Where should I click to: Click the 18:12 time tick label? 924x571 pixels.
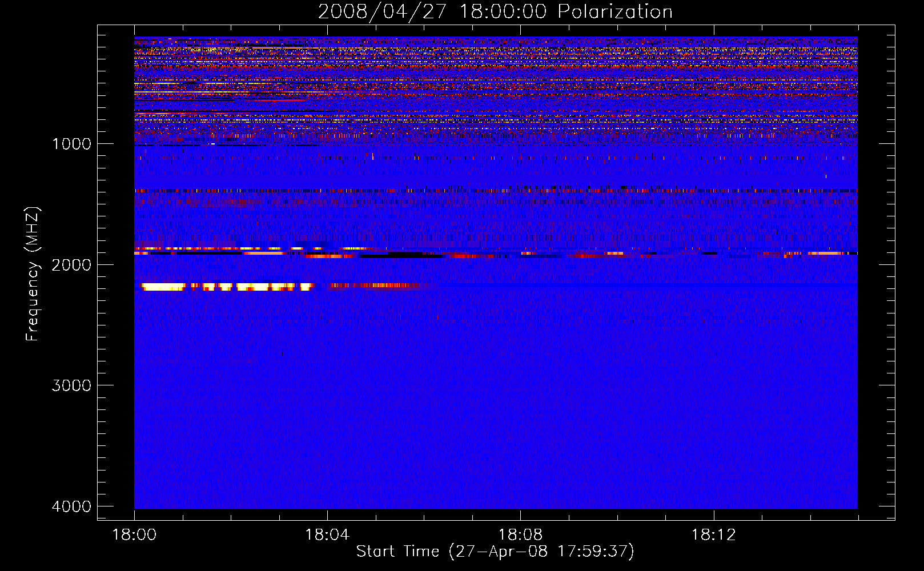[x=713, y=535]
